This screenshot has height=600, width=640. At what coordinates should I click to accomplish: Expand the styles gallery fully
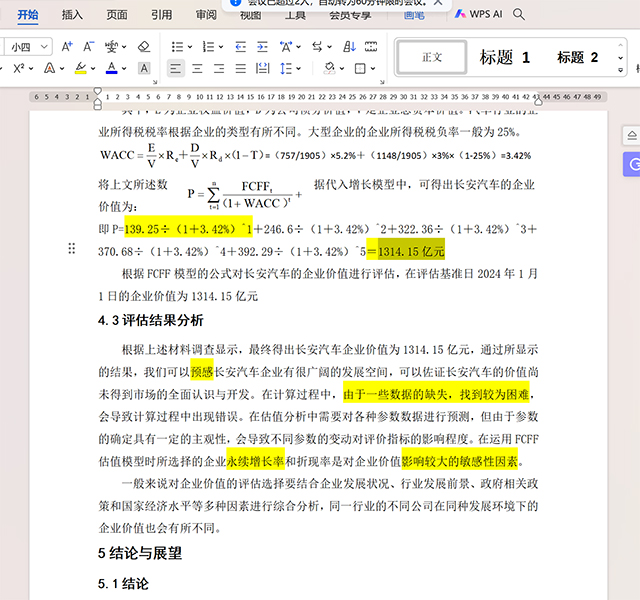(x=620, y=70)
